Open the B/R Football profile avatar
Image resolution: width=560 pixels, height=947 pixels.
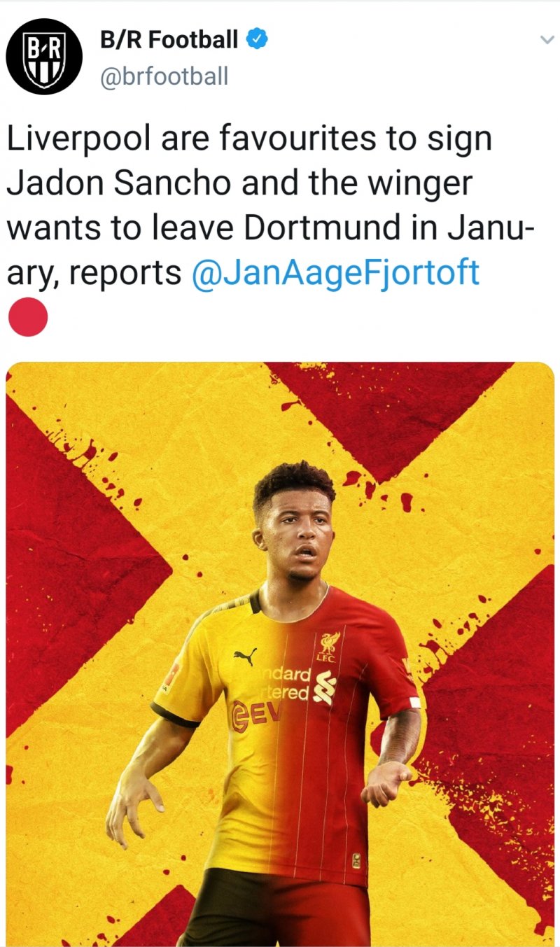(x=44, y=56)
